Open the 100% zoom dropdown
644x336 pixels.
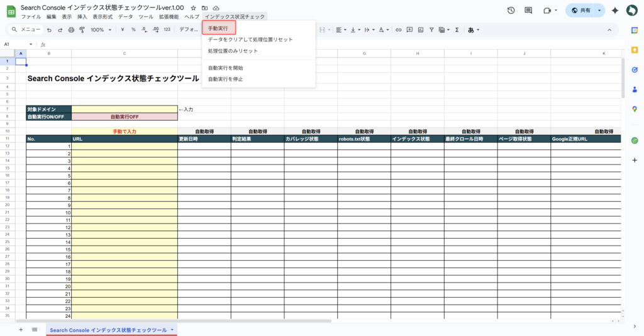(x=101, y=30)
